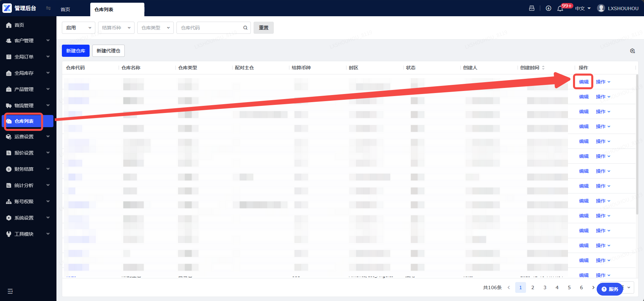
Task: Click the 账号权限 sidebar icon
Action: [x=9, y=202]
